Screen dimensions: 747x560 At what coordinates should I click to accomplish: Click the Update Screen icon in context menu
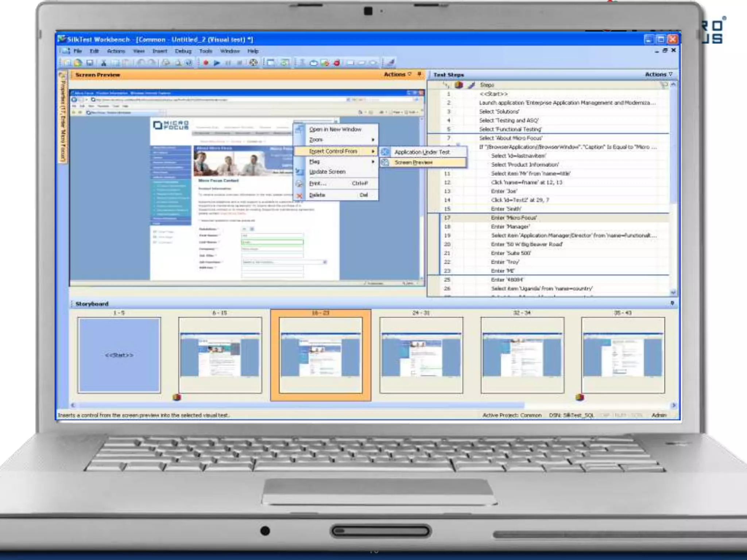(x=299, y=172)
